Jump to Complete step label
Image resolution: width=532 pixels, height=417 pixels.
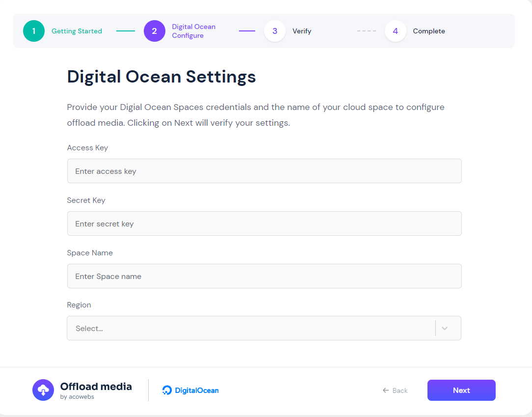pyautogui.click(x=429, y=31)
